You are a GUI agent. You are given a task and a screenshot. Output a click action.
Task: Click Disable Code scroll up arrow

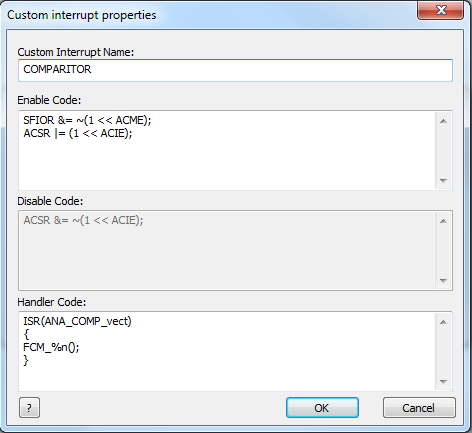443,221
